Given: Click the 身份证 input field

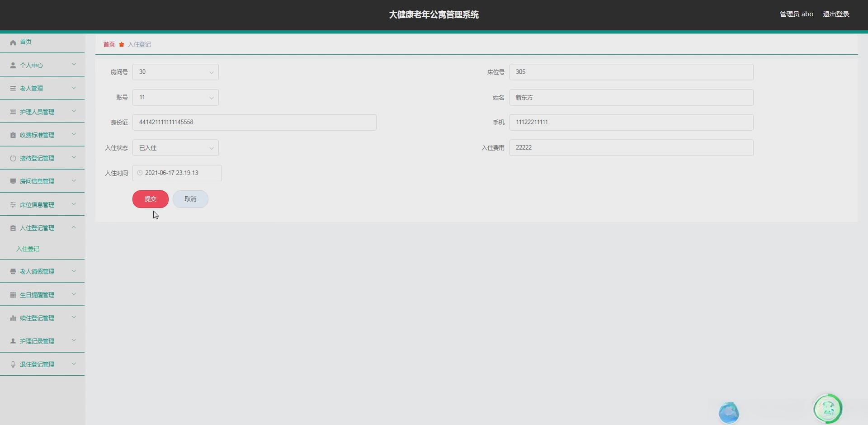Looking at the screenshot, I should click(x=254, y=123).
